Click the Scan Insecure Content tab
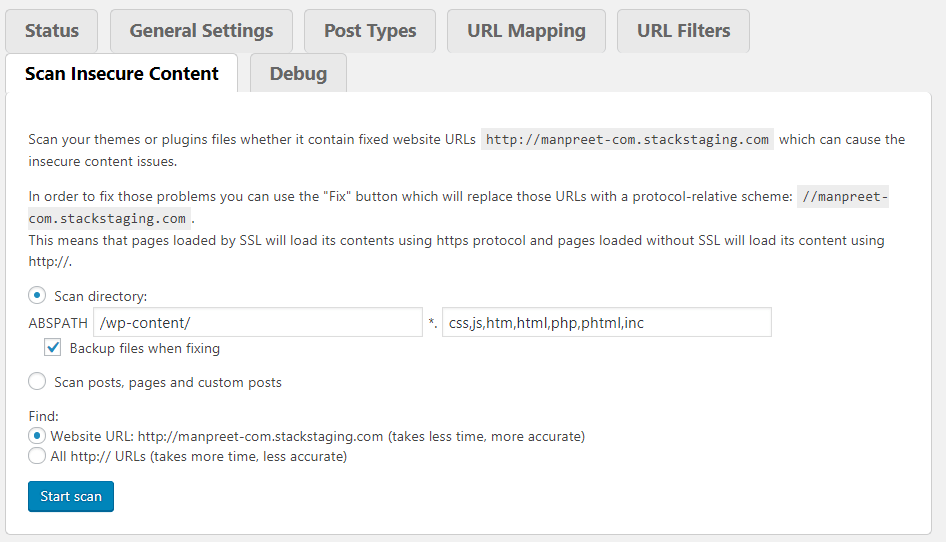 click(121, 74)
